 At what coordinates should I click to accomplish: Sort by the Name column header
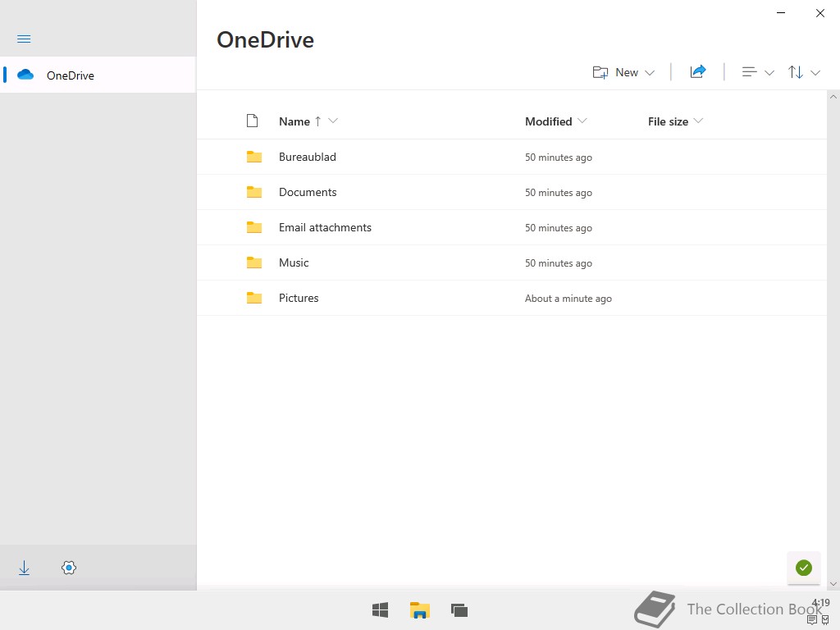(x=294, y=121)
